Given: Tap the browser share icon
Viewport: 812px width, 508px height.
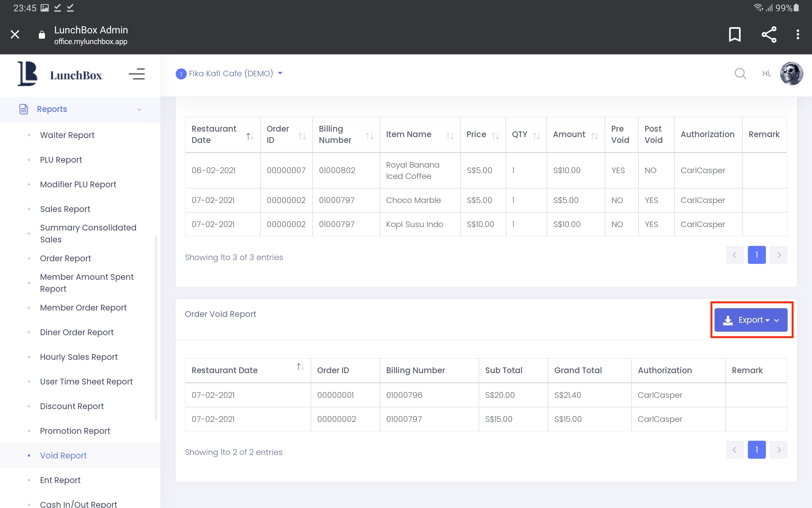Looking at the screenshot, I should (x=769, y=34).
